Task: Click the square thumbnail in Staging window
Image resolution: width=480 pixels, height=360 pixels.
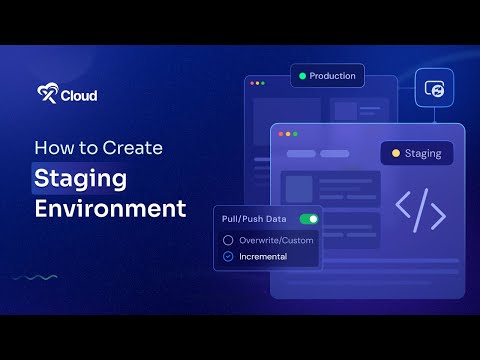Action: (x=299, y=189)
